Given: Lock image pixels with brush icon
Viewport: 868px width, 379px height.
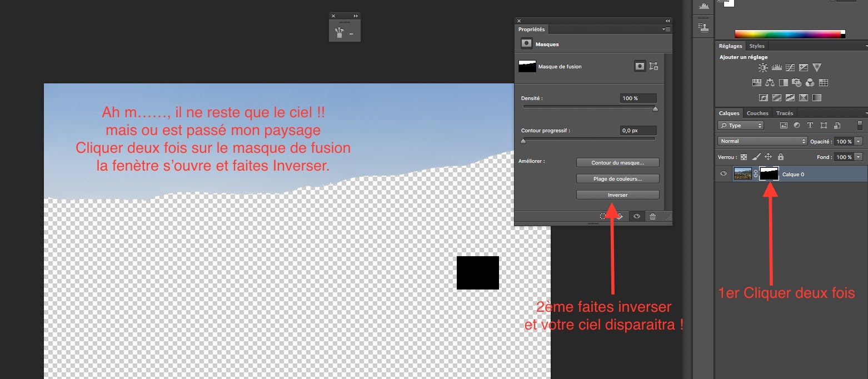Looking at the screenshot, I should [x=756, y=157].
